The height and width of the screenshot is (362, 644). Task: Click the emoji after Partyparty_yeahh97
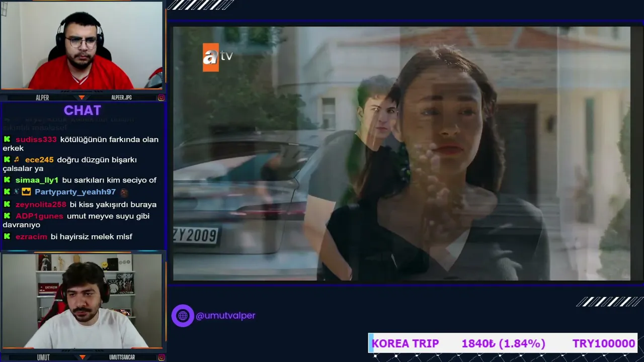(x=124, y=192)
